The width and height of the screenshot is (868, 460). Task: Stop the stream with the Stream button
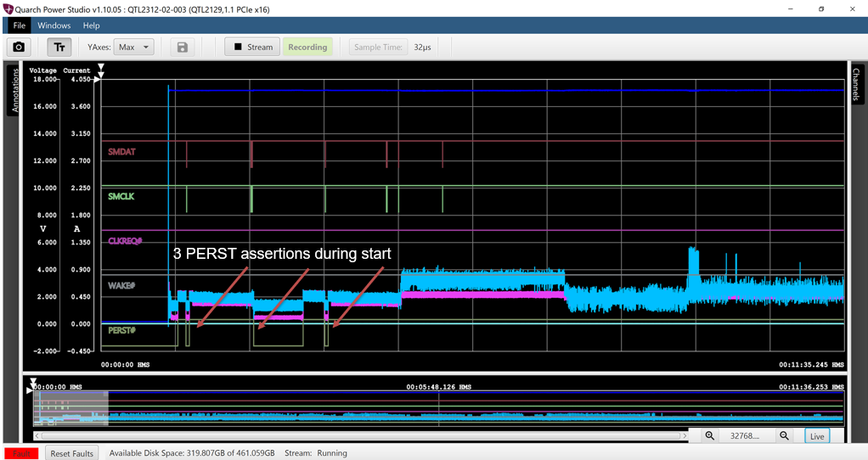pos(252,48)
